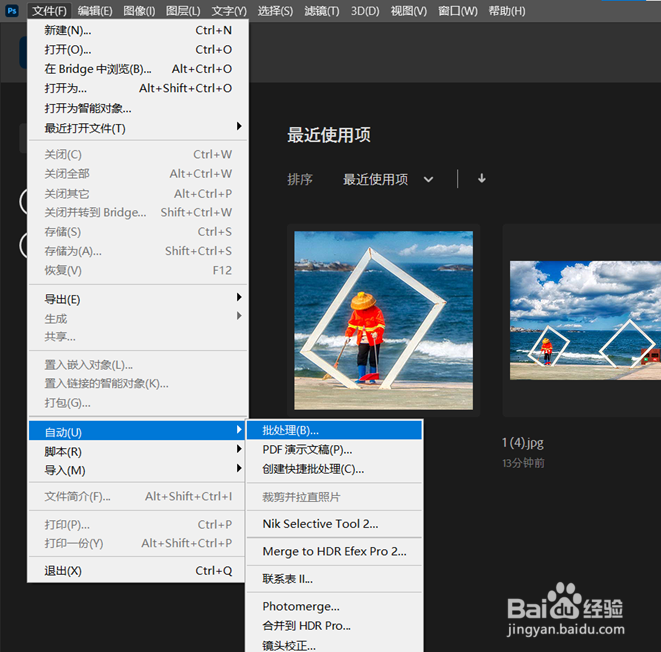Expand 自动(U) submenu
661x652 pixels.
point(137,432)
